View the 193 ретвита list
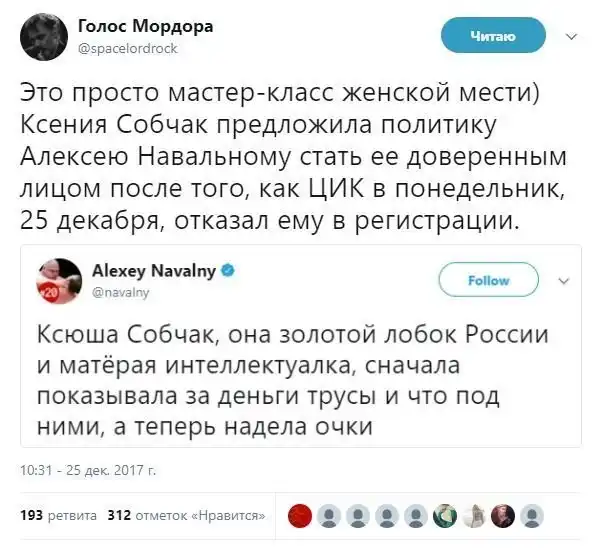Viewport: 611px width, 550px height. pos(59,516)
